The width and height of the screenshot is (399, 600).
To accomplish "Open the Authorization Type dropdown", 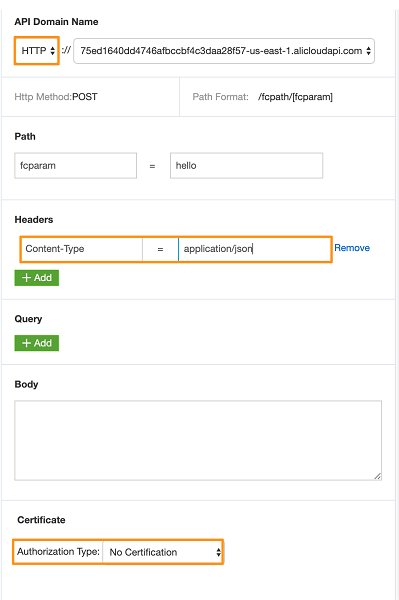I will point(162,552).
